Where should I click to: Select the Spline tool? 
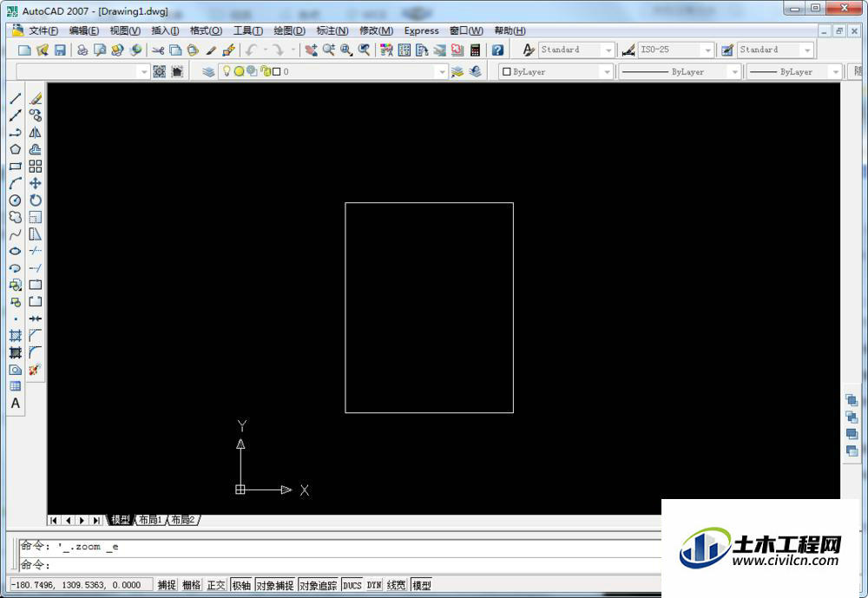tap(16, 234)
